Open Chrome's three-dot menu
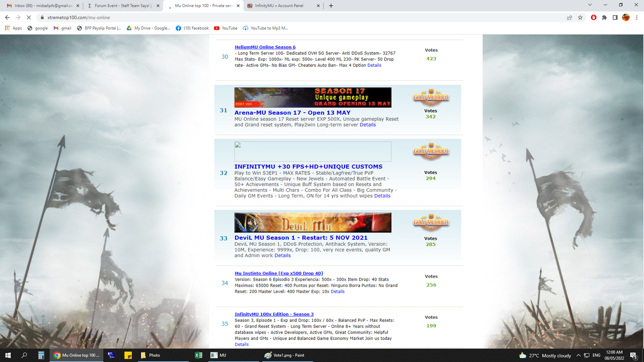The width and height of the screenshot is (644, 362). (x=636, y=17)
